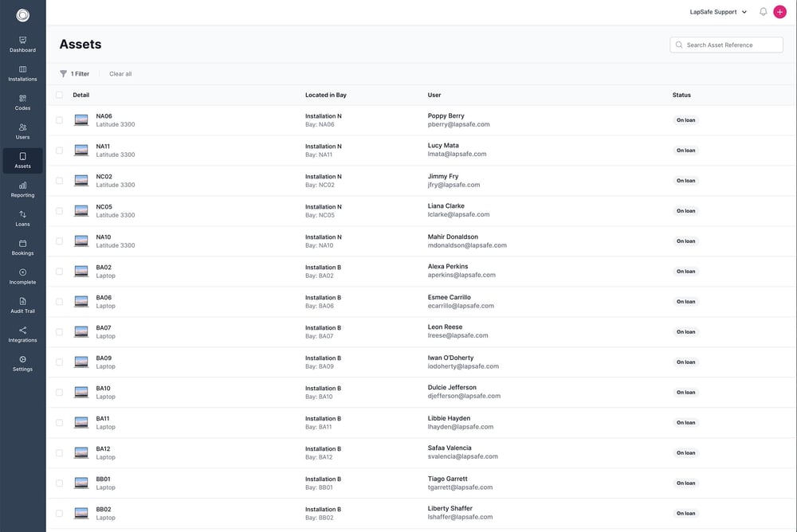797x532 pixels.
Task: Switch to the Assets tab
Action: [22, 160]
